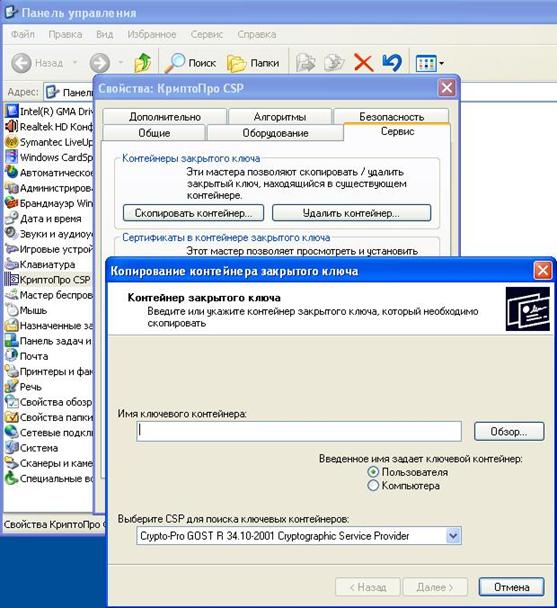Click the Windows CardSpace icon
The height and width of the screenshot is (608, 557).
coord(12,157)
